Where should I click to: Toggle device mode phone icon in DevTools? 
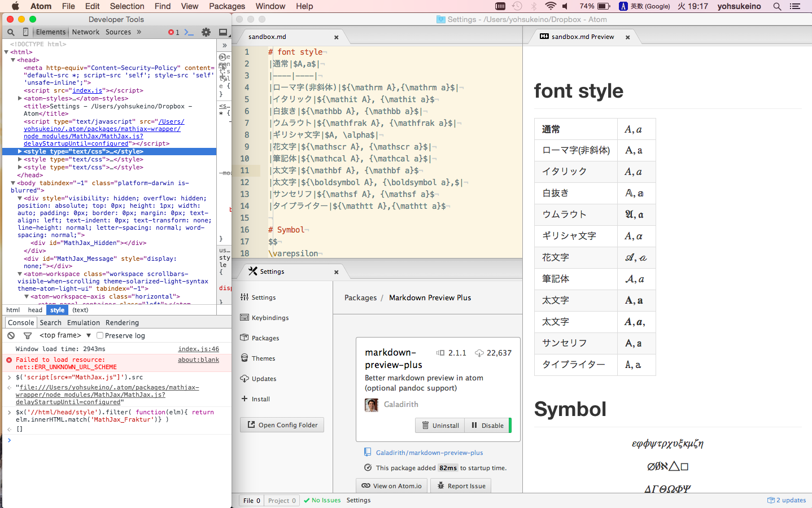(x=25, y=32)
